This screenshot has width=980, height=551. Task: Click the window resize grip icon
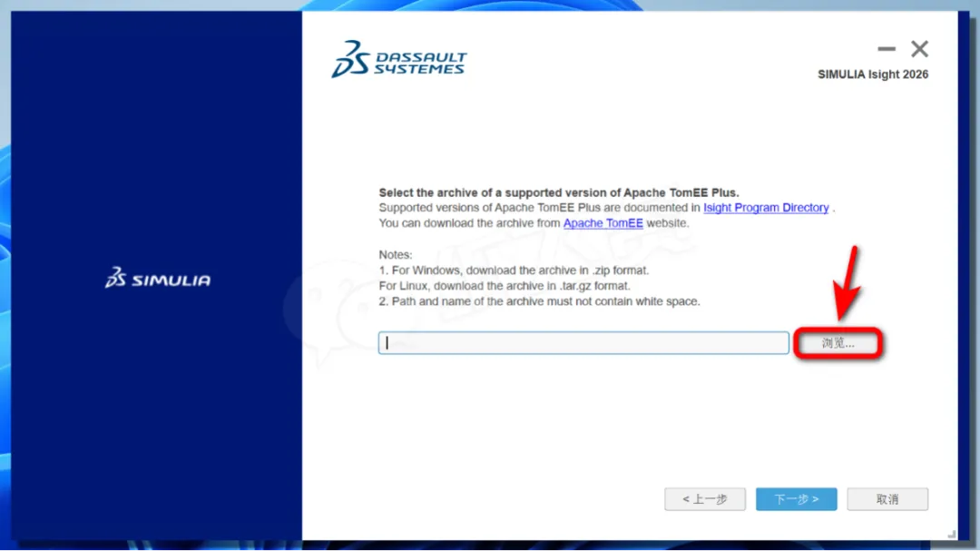point(951,534)
